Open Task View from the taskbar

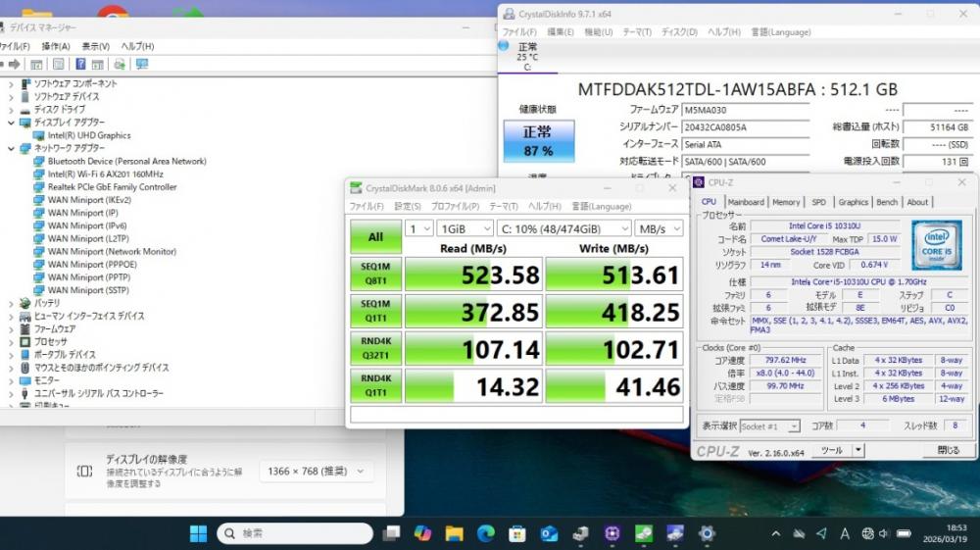391,533
